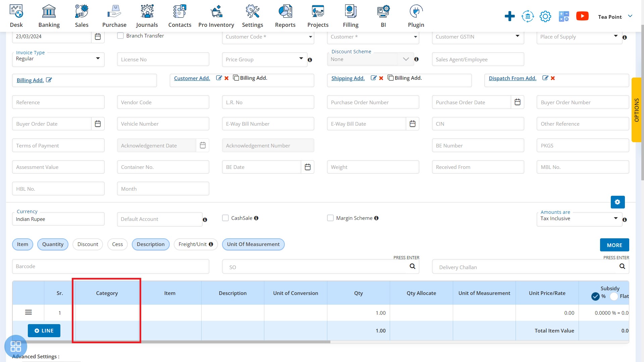Click drag handle icon of row 1
The image size is (644, 362).
pyautogui.click(x=29, y=312)
